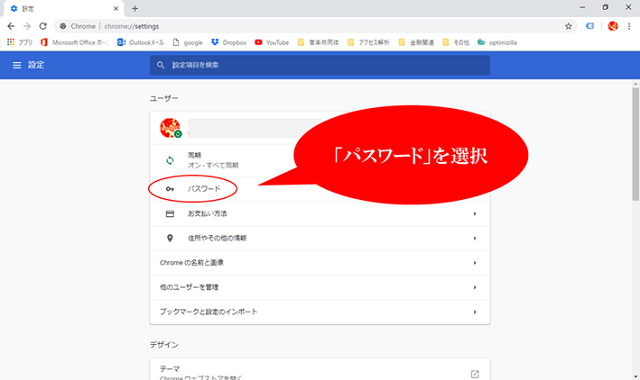Image resolution: width=640 pixels, height=380 pixels.
Task: Select the 他のユーザーを管理 text label
Action: (x=189, y=287)
